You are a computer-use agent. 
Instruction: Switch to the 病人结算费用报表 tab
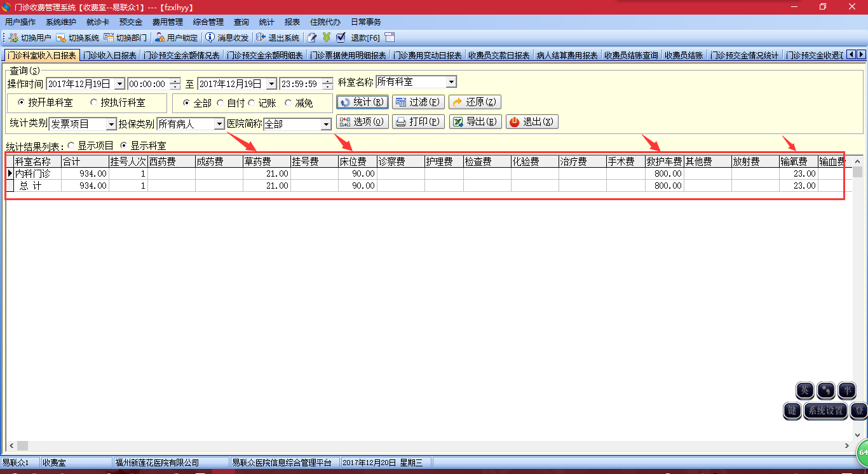pyautogui.click(x=567, y=55)
